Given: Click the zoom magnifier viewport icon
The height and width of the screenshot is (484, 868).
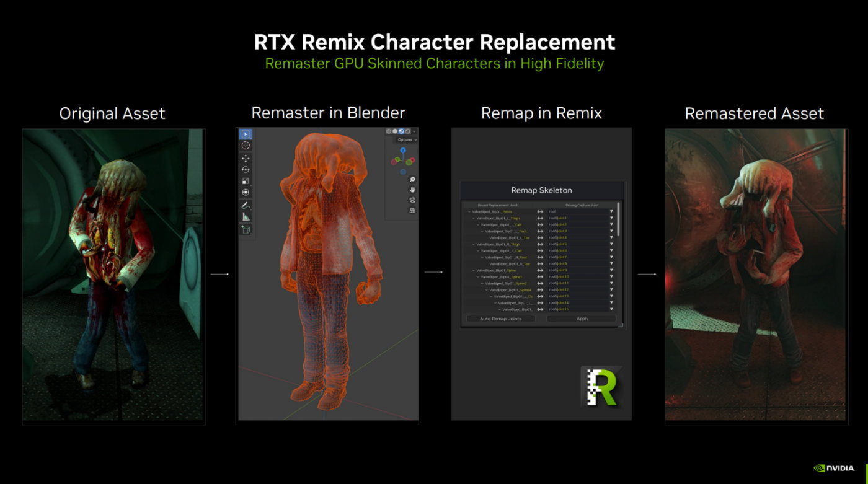Looking at the screenshot, I should [x=412, y=179].
